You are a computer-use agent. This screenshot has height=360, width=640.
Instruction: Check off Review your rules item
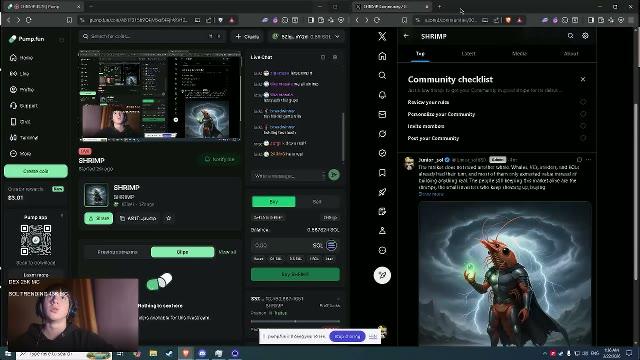click(583, 102)
